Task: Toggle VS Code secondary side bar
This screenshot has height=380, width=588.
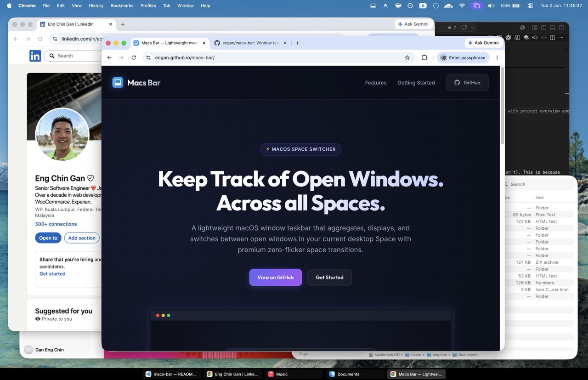Action: tap(561, 28)
